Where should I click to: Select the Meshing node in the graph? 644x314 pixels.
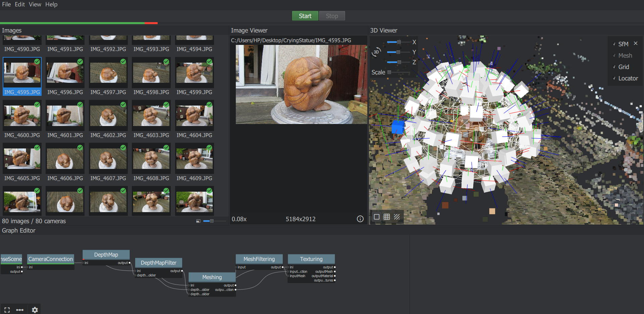tap(212, 277)
